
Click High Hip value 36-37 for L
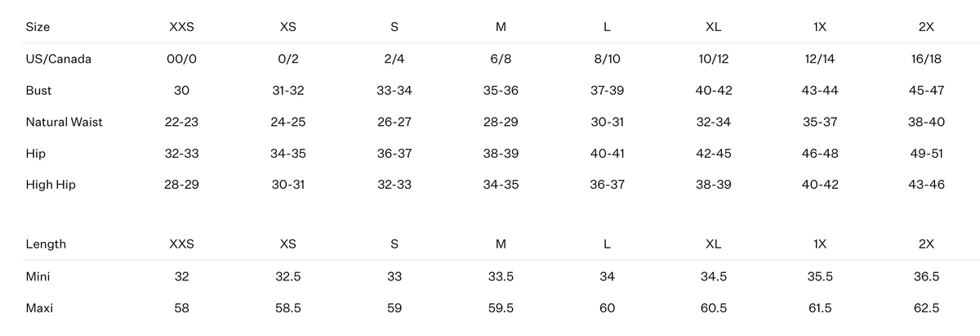tap(607, 185)
